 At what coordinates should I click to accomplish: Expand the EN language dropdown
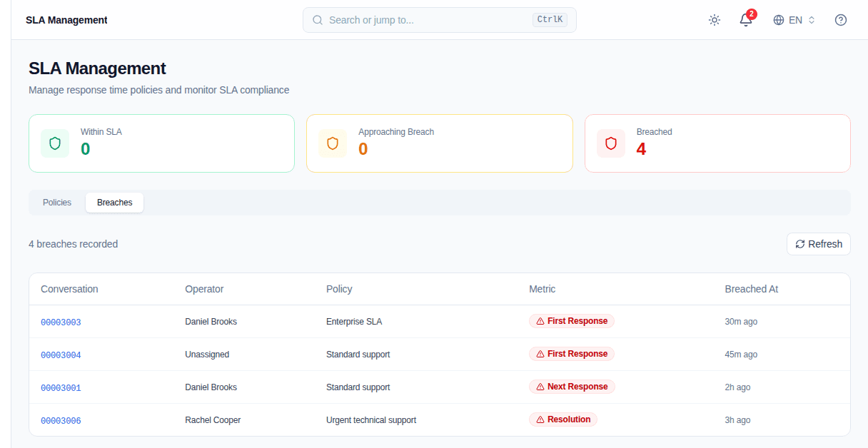coord(794,20)
